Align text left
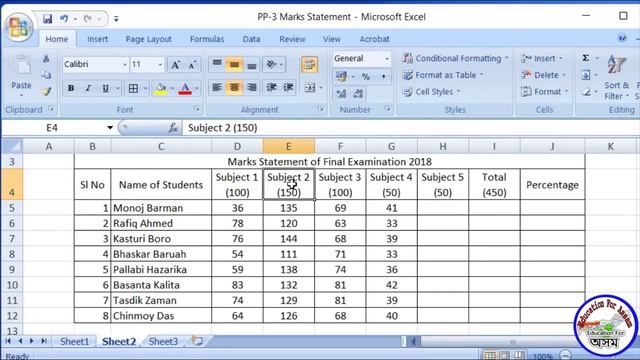Image resolution: width=640 pixels, height=360 pixels. 217,87
